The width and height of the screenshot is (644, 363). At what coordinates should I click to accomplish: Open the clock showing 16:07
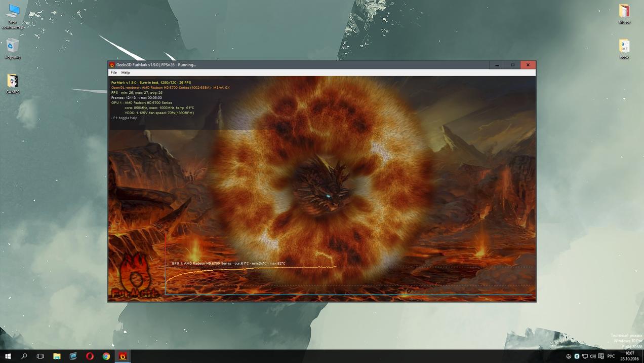629,356
